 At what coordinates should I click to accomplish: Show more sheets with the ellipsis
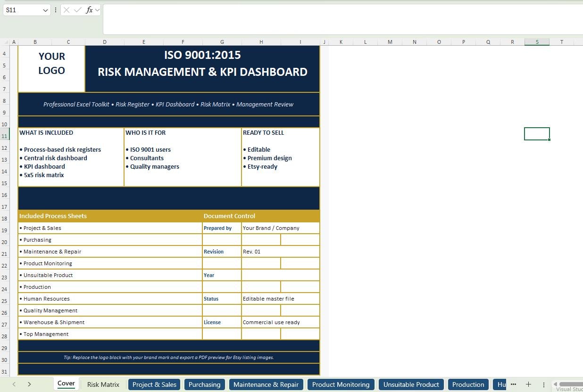pyautogui.click(x=513, y=384)
